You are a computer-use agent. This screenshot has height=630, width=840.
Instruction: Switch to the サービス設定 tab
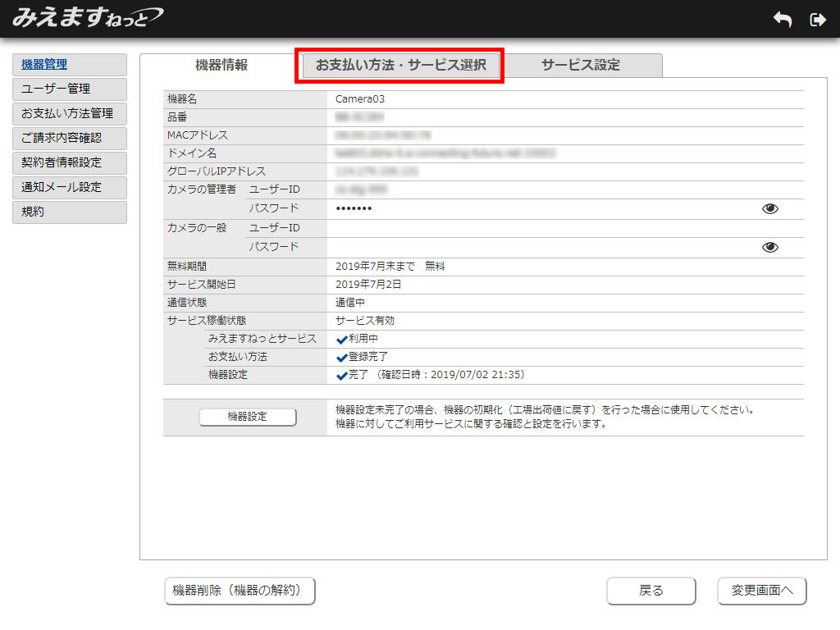580,66
